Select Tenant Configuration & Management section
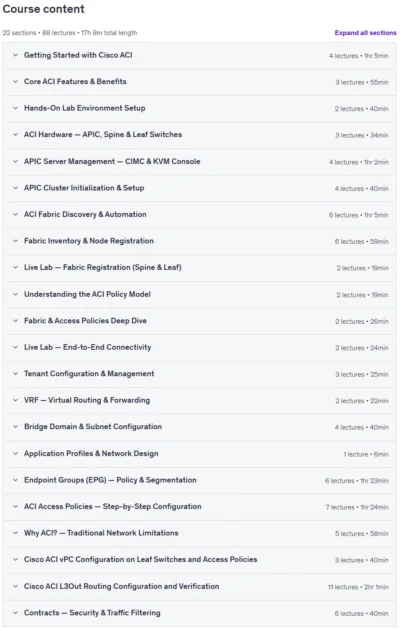400x629 pixels. click(199, 374)
